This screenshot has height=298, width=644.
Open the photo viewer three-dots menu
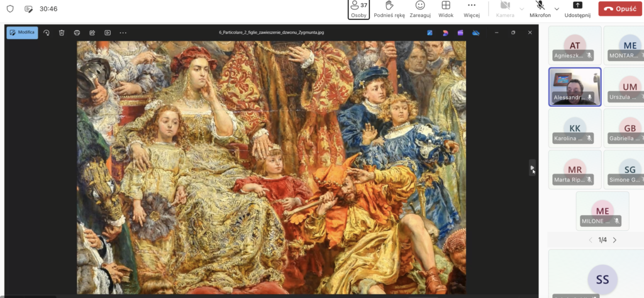(x=123, y=33)
